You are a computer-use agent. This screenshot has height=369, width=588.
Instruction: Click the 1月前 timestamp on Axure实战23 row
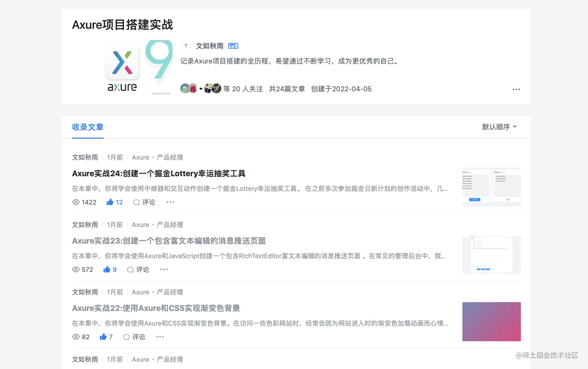[115, 225]
